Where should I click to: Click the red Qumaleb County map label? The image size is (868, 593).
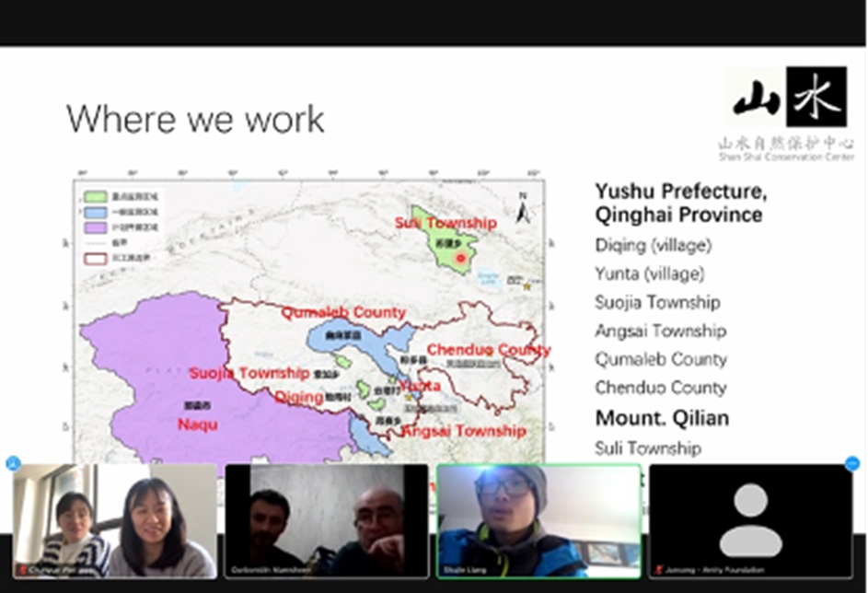[x=343, y=313]
